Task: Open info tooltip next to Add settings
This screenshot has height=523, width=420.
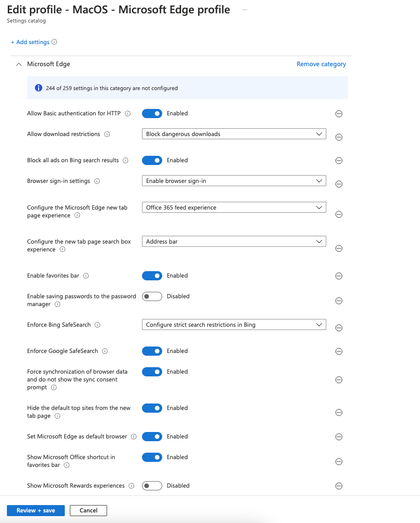Action: coord(54,42)
